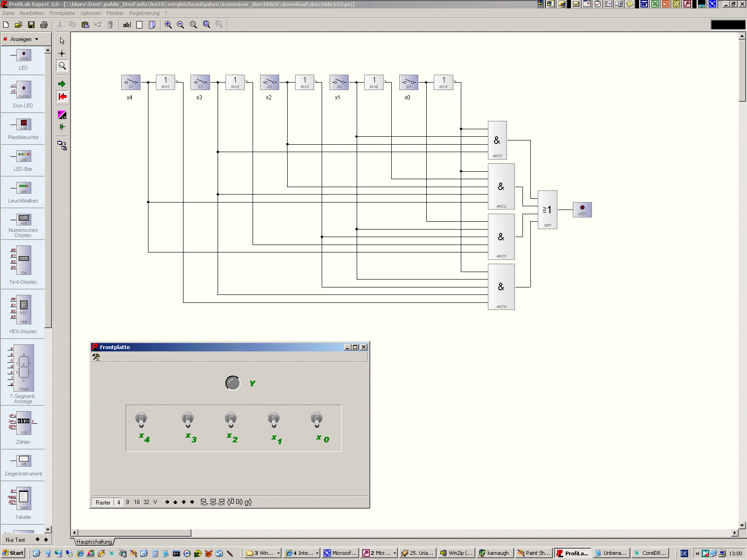747x560 pixels.
Task: Flip the x2 toggle switch on Frontplatte
Action: tap(231, 420)
